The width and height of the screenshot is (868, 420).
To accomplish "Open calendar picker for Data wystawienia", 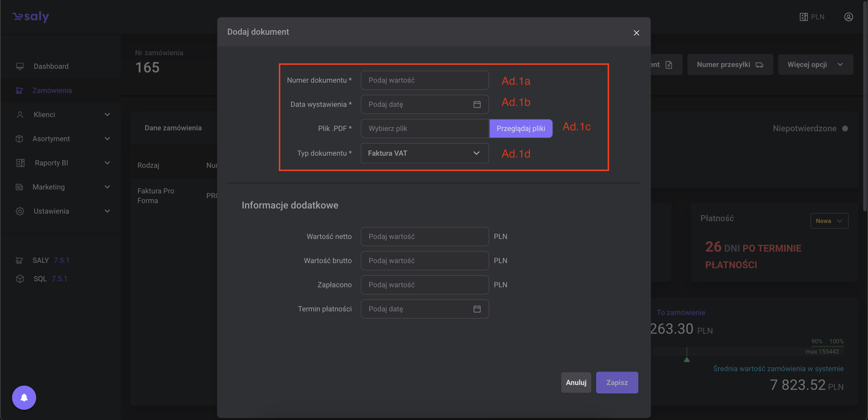I will coord(477,104).
